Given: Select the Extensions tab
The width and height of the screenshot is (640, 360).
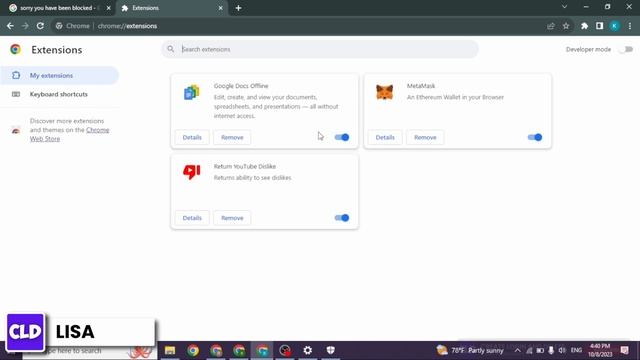Looking at the screenshot, I should [171, 8].
